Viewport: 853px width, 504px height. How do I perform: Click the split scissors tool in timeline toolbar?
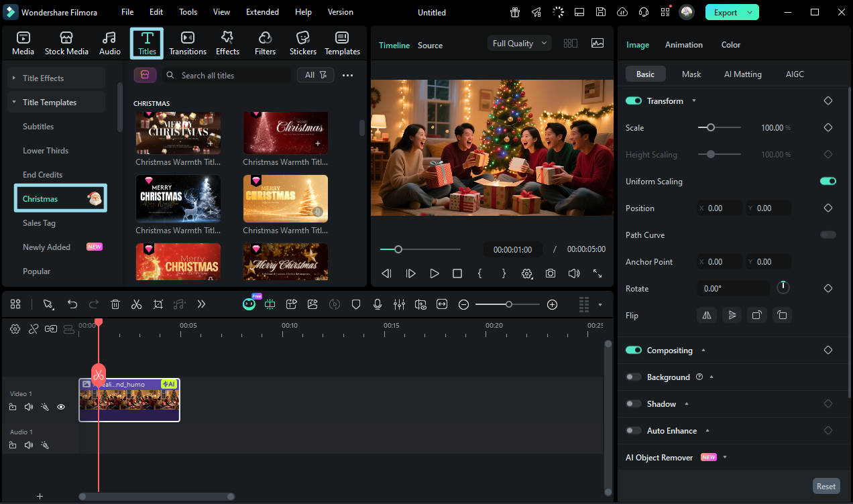(137, 304)
